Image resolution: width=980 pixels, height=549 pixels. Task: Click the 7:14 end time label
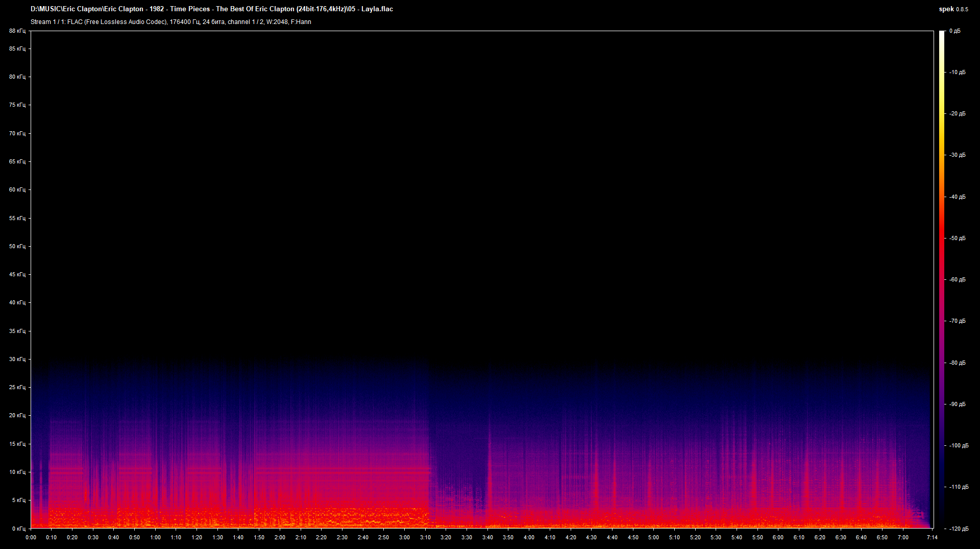point(932,537)
